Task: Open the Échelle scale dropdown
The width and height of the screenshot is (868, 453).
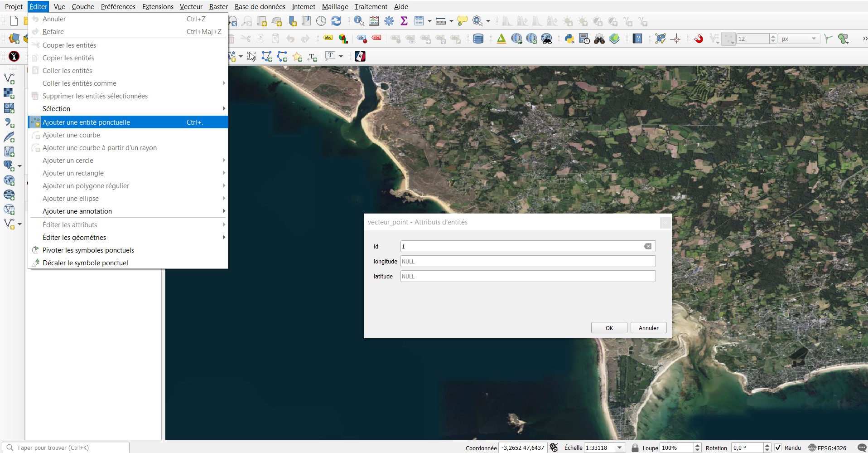Action: point(619,448)
